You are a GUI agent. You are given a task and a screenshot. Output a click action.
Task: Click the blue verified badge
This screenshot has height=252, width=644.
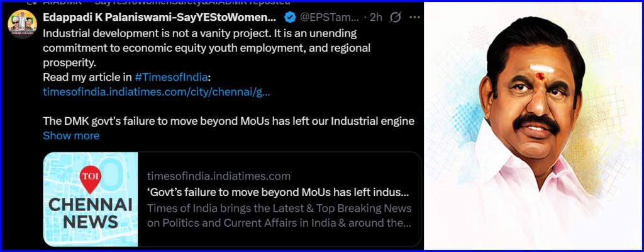coord(290,17)
